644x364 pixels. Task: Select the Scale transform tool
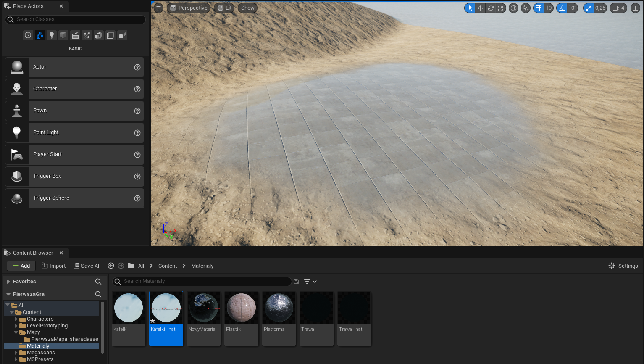500,8
